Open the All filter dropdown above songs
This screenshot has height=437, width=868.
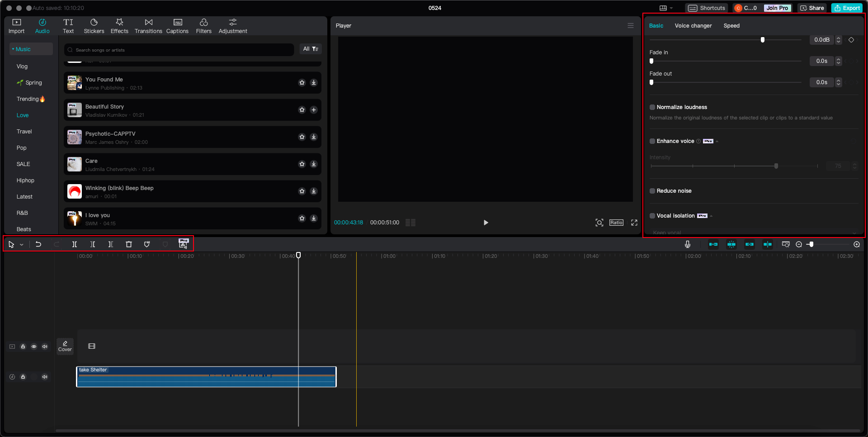point(311,49)
